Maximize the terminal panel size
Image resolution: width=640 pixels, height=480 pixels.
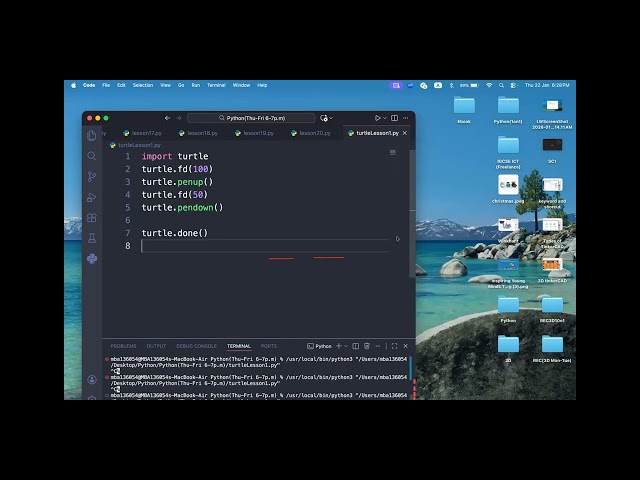[394, 346]
